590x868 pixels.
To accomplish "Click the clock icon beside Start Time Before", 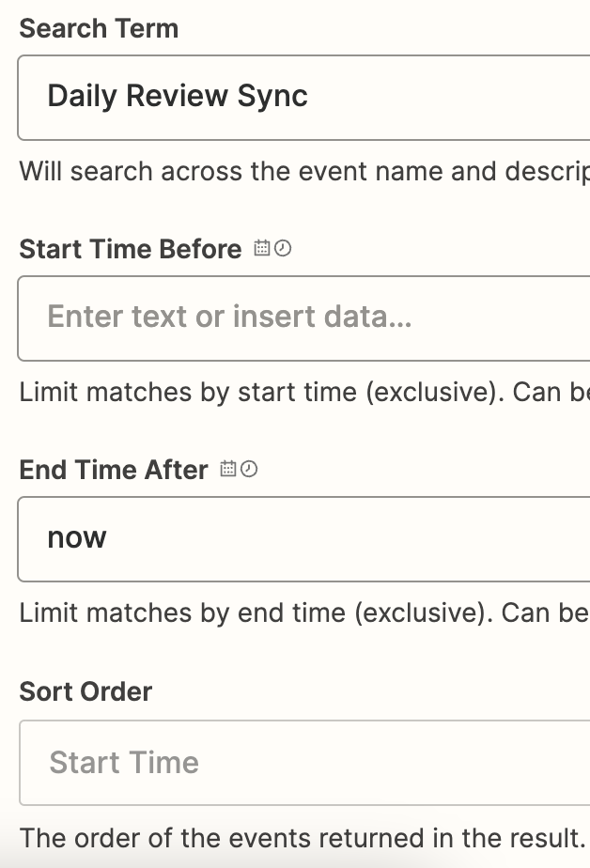I will click(x=282, y=249).
